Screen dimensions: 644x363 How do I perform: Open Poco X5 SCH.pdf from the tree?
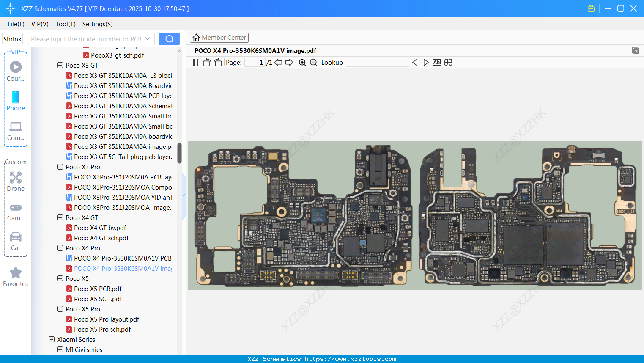pos(97,299)
